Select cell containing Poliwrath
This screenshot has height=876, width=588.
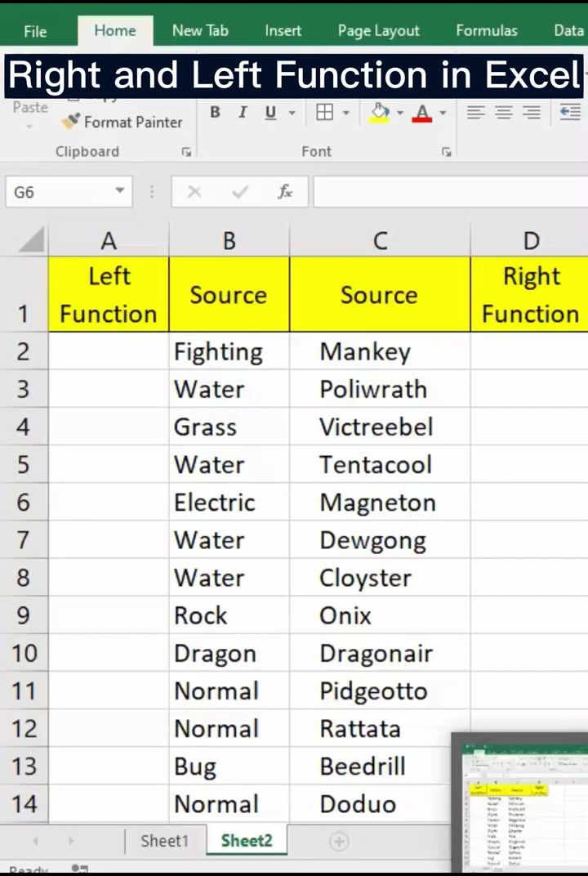(x=380, y=390)
